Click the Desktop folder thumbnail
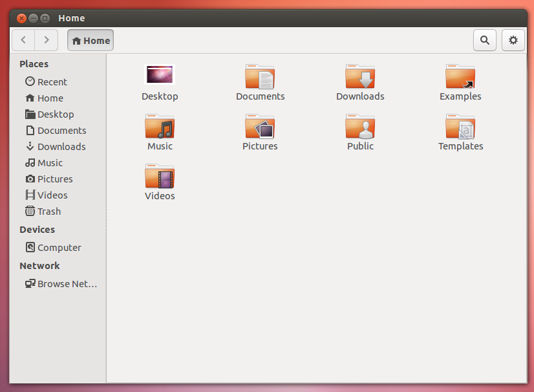 pos(160,74)
